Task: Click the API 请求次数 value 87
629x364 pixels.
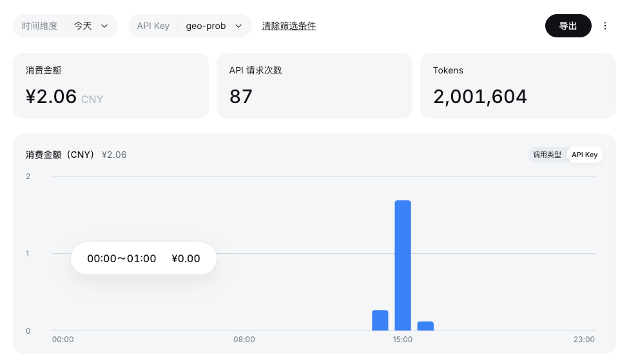Action: click(x=240, y=97)
